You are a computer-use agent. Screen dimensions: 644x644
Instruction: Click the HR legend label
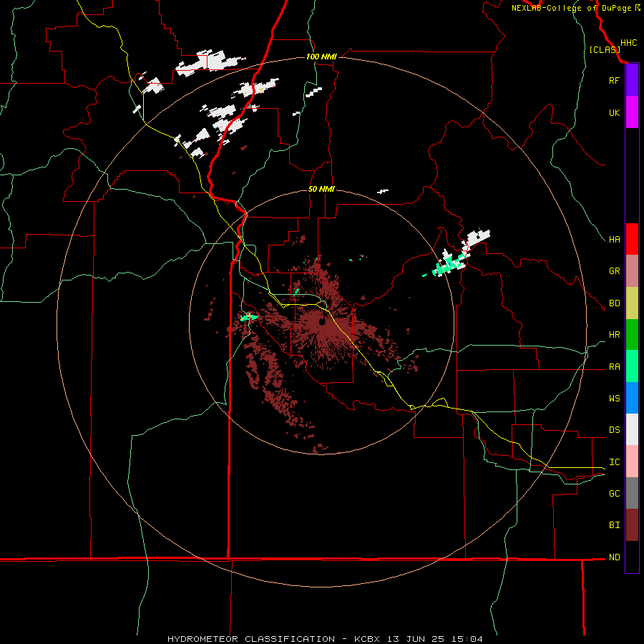pos(614,335)
